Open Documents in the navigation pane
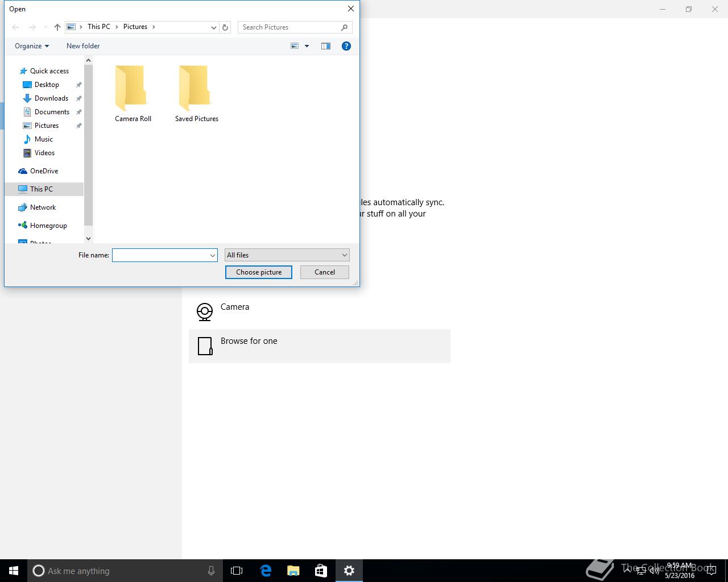This screenshot has width=728, height=582. point(52,112)
